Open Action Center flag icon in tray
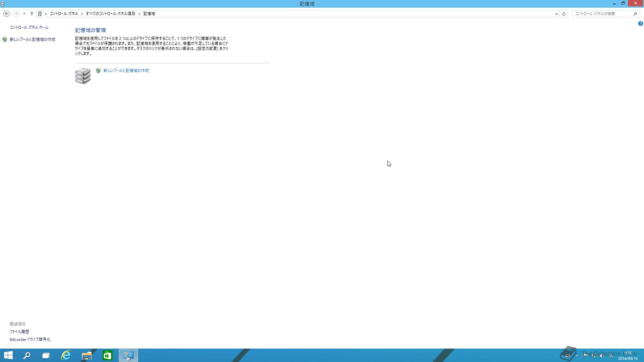Screen dimensions: 644x362 pos(585,356)
